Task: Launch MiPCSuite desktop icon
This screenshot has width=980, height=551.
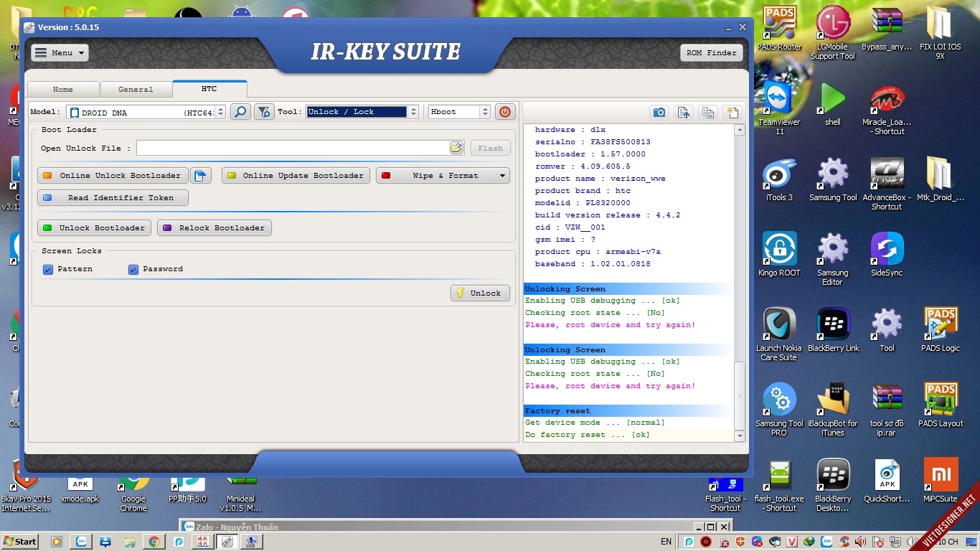Action: (x=941, y=481)
